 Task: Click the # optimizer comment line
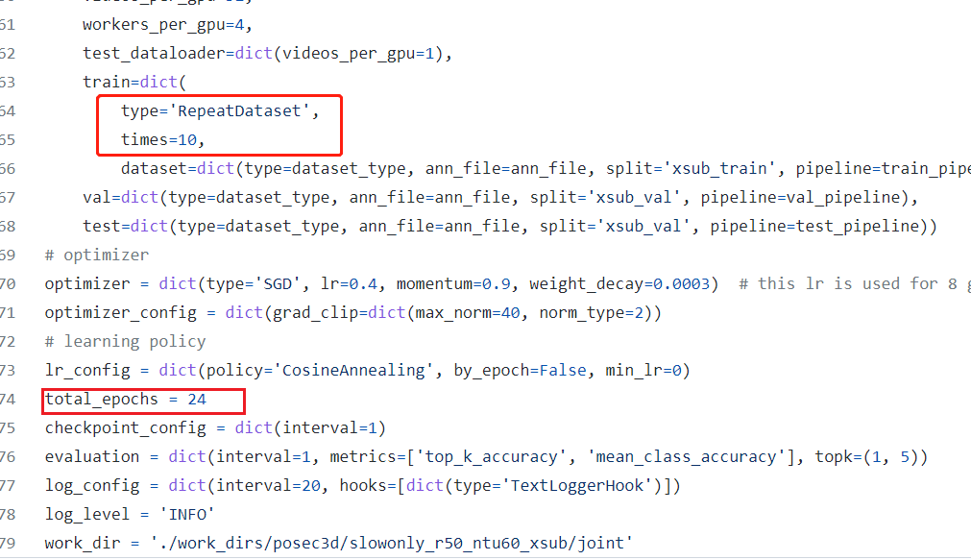(x=96, y=255)
